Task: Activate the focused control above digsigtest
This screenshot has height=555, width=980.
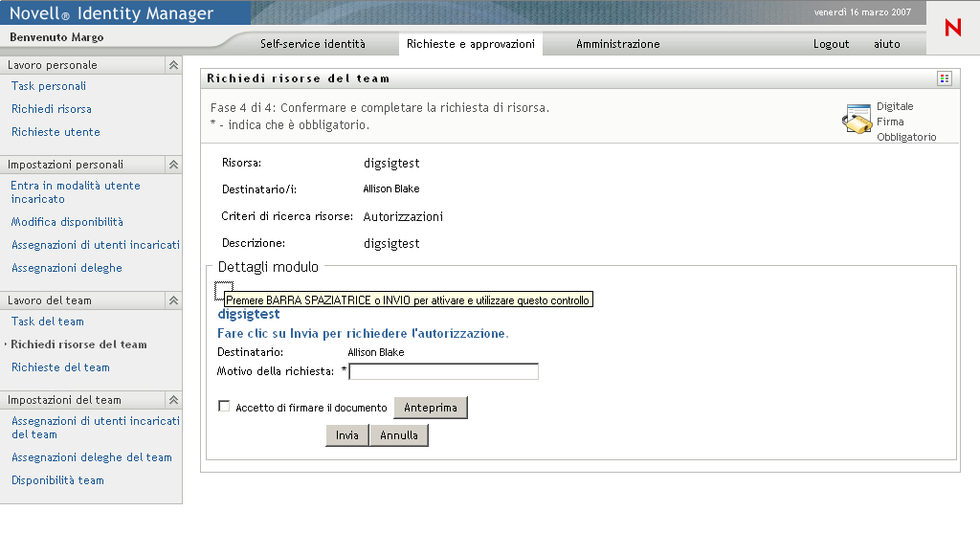Action: click(224, 289)
